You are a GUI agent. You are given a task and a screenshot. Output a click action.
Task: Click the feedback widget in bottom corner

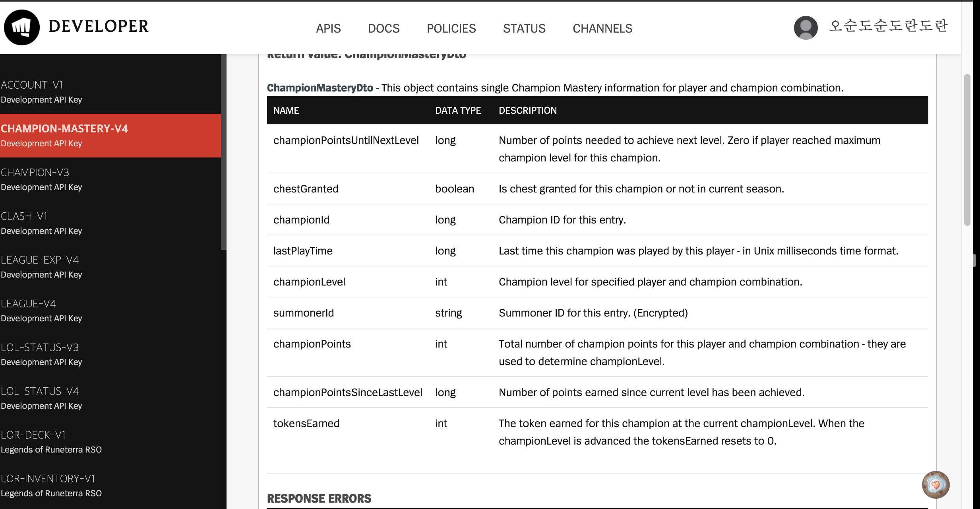935,484
